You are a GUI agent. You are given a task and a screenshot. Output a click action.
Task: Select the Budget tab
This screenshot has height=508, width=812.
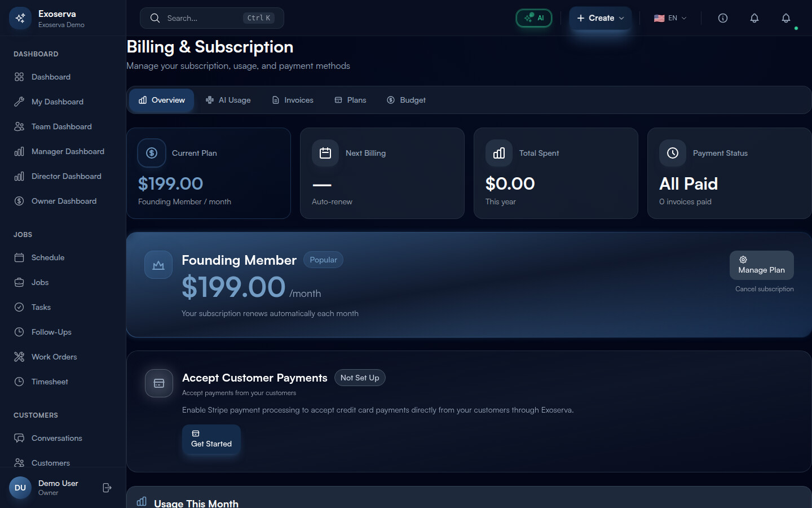406,100
